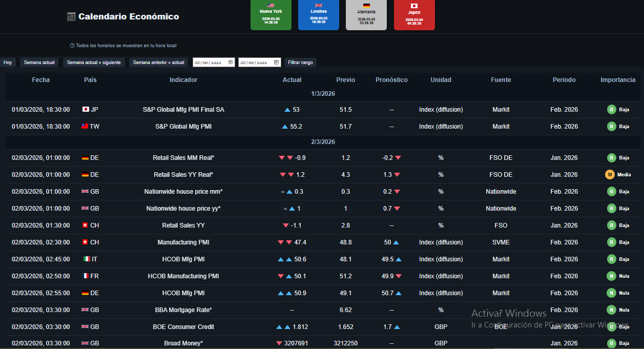Image resolution: width=644 pixels, height=349 pixels.
Task: Click the Fecha column header
Action: [x=41, y=80]
